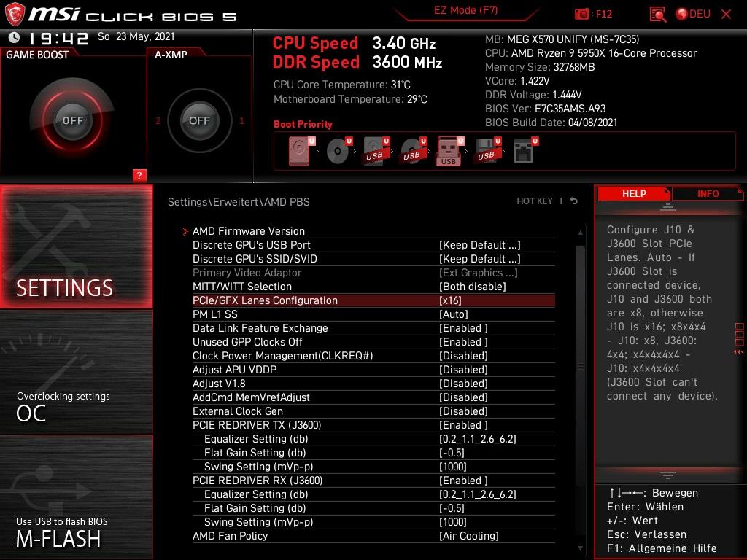
Task: Open Discrete GPU's SSID/SVID value dropdown
Action: point(479,259)
